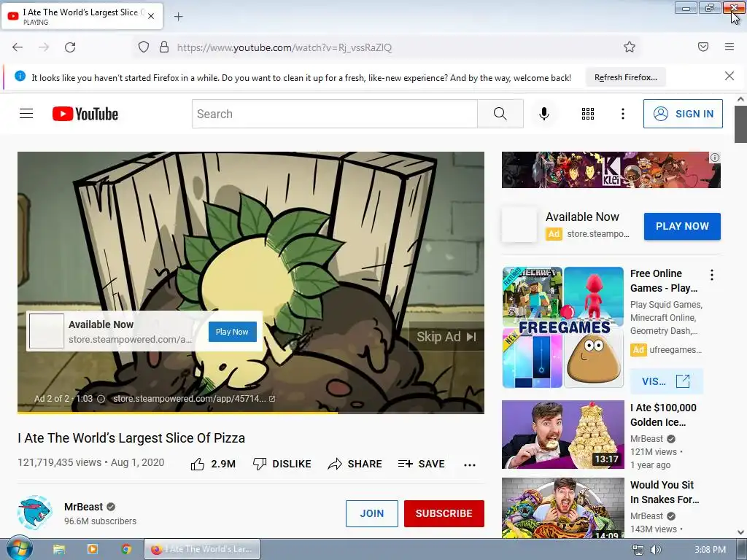Start voice search with microphone icon
Screen dimensions: 747x560
(544, 114)
